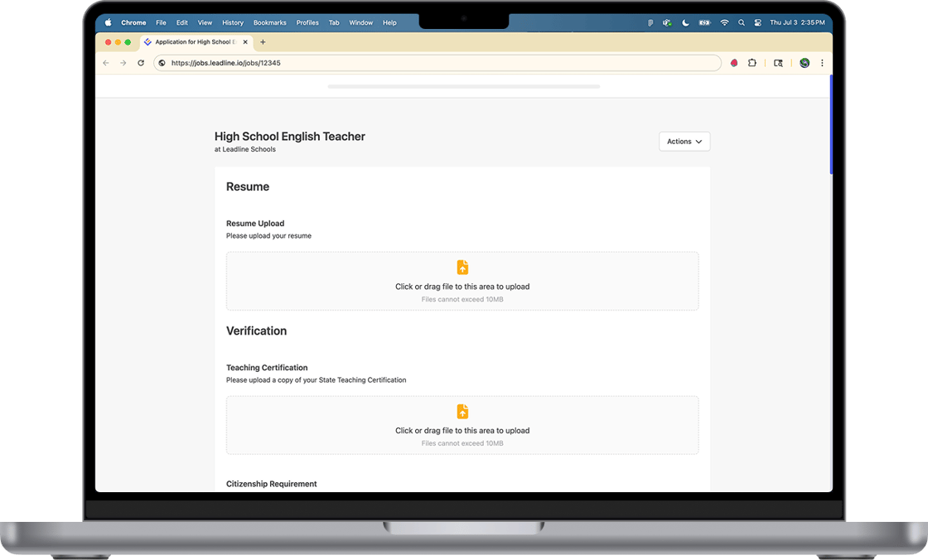This screenshot has height=560, width=928.
Task: Open a new tab with plus button
Action: click(263, 42)
